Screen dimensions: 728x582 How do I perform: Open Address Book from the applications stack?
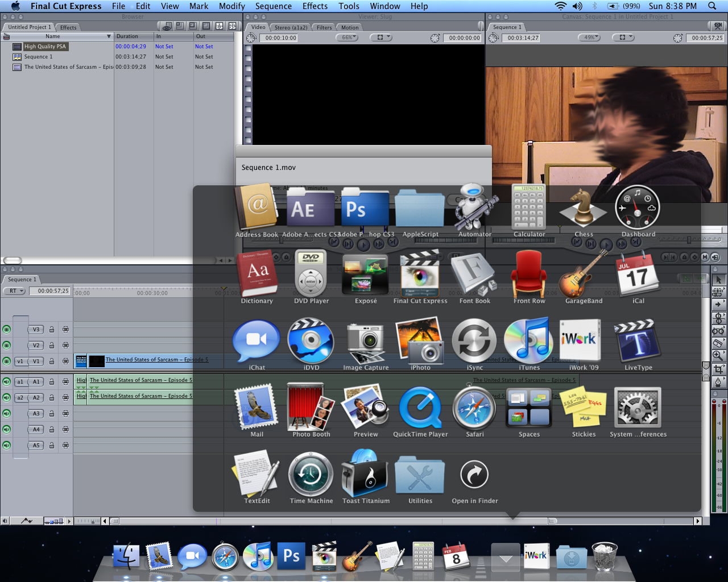pos(257,208)
